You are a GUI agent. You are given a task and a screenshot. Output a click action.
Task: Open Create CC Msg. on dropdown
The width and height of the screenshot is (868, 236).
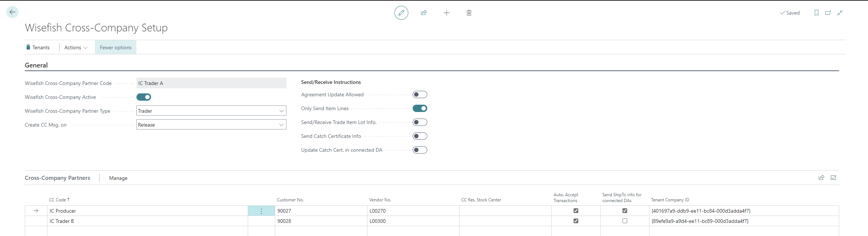pos(211,125)
